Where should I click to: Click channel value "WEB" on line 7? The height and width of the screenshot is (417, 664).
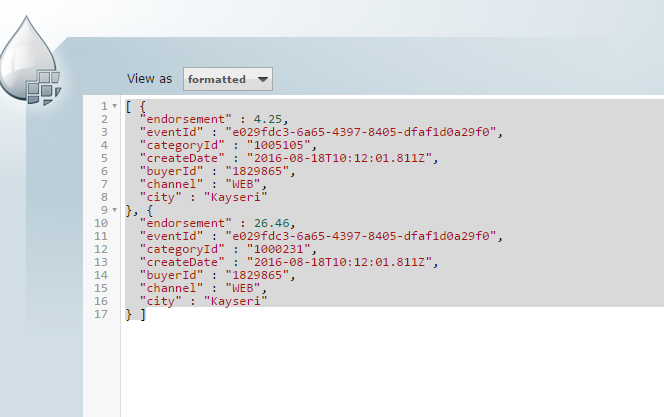[243, 184]
